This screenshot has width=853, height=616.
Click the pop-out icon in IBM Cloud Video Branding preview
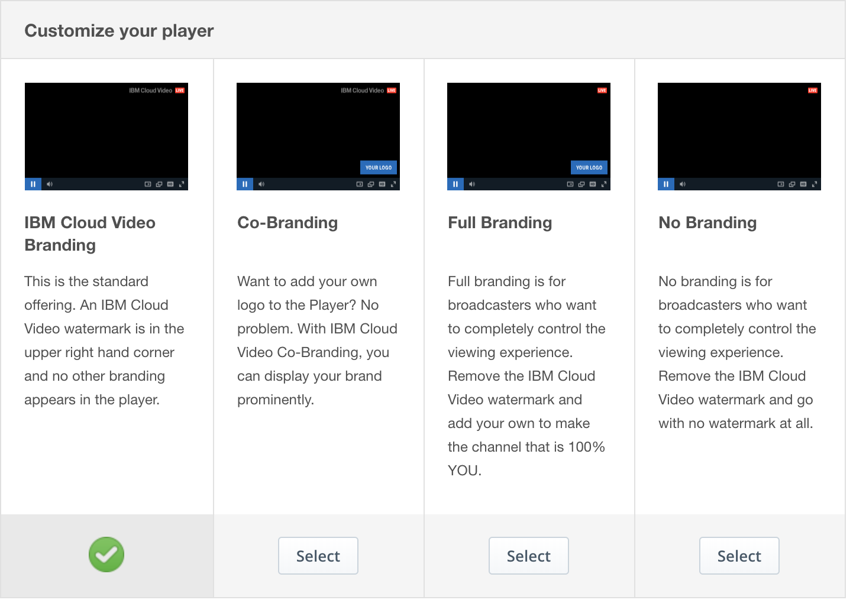click(159, 184)
